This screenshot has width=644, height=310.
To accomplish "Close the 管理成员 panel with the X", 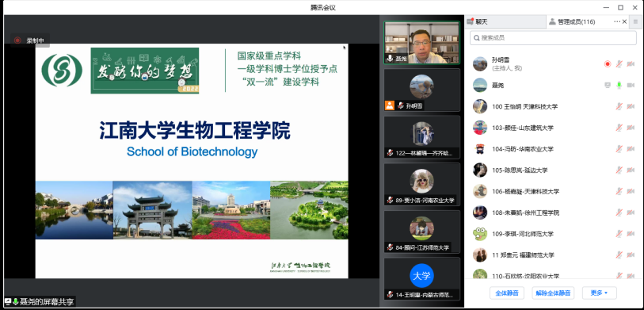I will [625, 21].
